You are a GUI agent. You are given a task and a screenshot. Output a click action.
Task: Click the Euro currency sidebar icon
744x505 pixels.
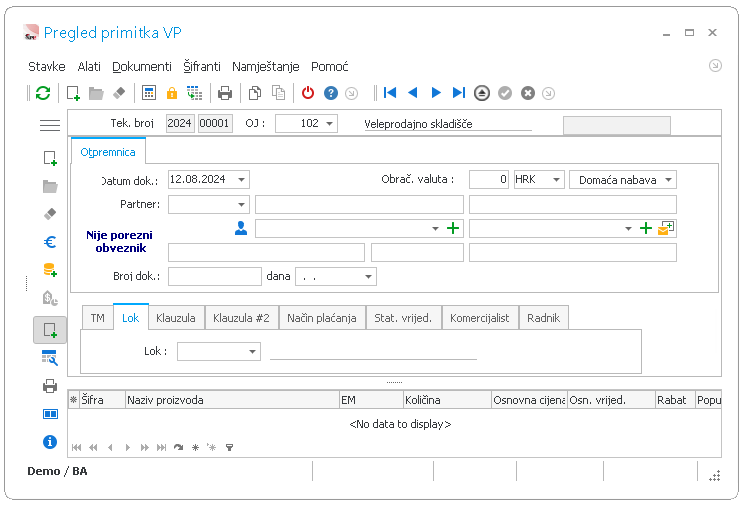pyautogui.click(x=50, y=242)
